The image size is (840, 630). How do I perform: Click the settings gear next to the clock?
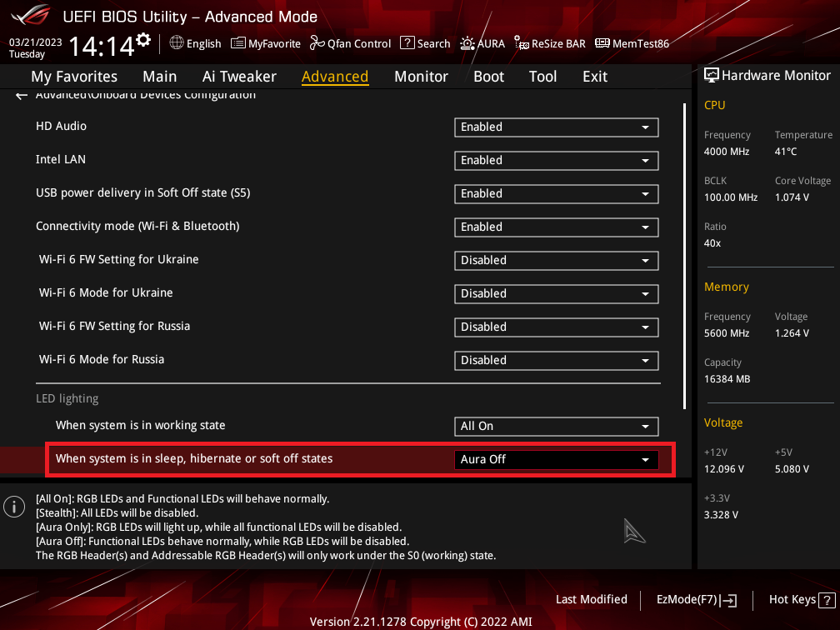click(143, 40)
